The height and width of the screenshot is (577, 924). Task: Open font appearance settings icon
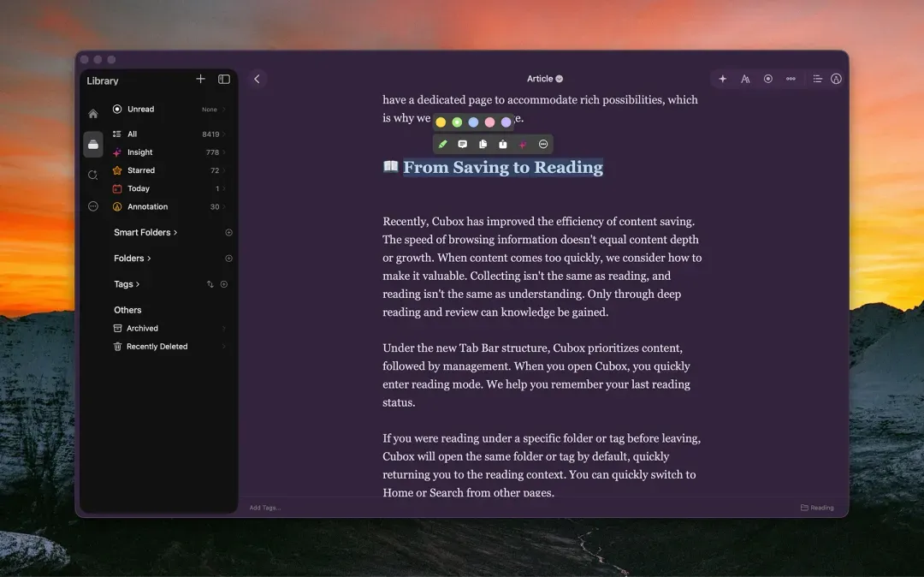point(745,79)
